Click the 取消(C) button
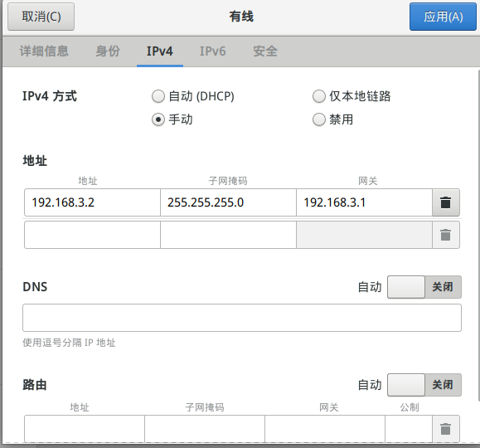 coord(41,17)
